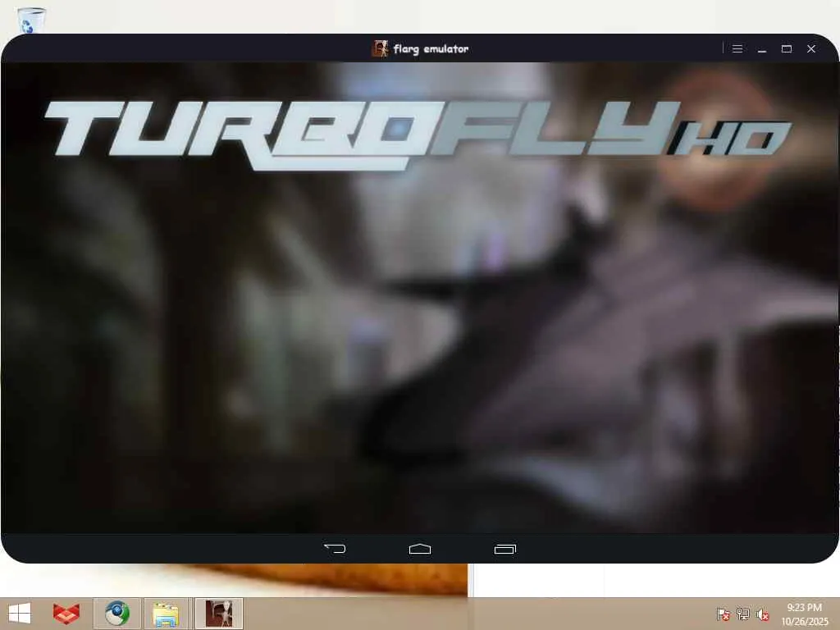
Task: Open File Explorer from taskbar
Action: [x=166, y=614]
